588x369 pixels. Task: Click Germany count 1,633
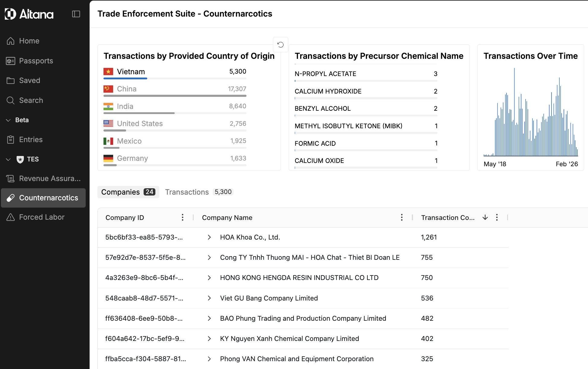tap(238, 158)
